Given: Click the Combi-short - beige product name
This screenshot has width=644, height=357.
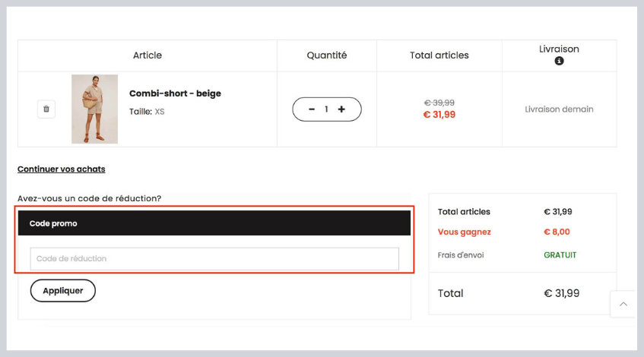Looking at the screenshot, I should pyautogui.click(x=175, y=93).
